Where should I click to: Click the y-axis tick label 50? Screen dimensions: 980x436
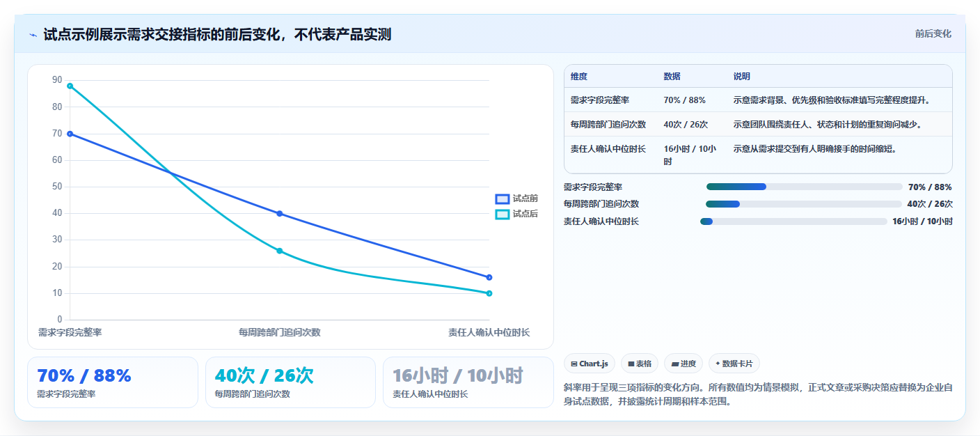point(57,187)
